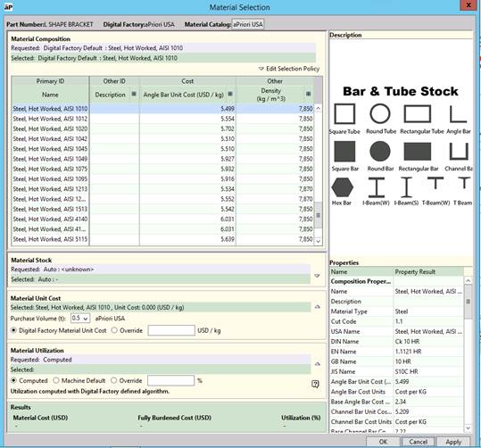481x448 pixels.
Task: Select the Machine Default utilization radio button
Action: coord(56,380)
